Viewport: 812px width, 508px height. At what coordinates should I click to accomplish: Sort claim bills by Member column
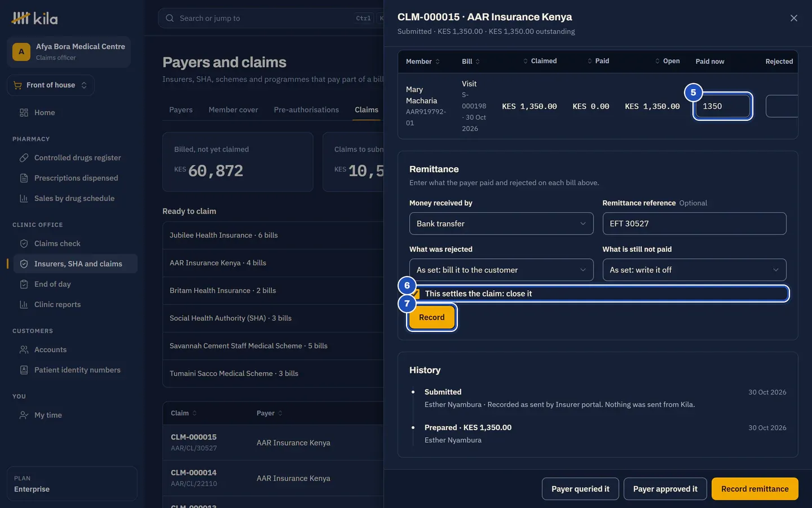click(x=423, y=62)
